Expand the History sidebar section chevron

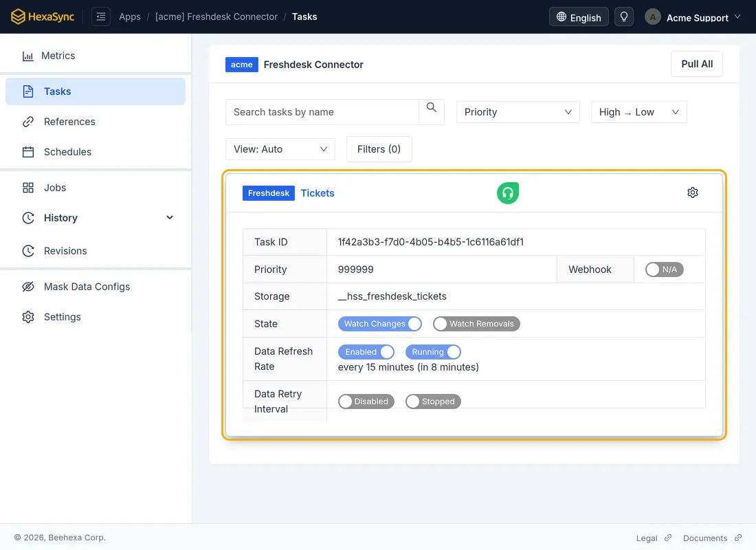point(170,217)
